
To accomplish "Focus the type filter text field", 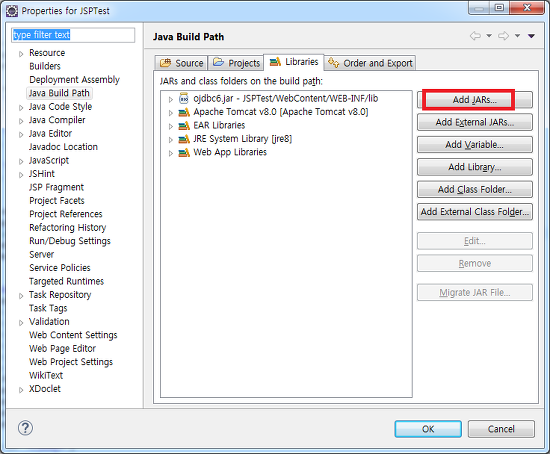I will click(73, 35).
